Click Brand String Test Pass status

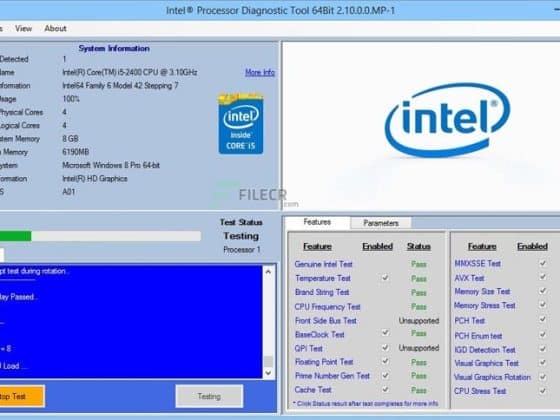[419, 293]
